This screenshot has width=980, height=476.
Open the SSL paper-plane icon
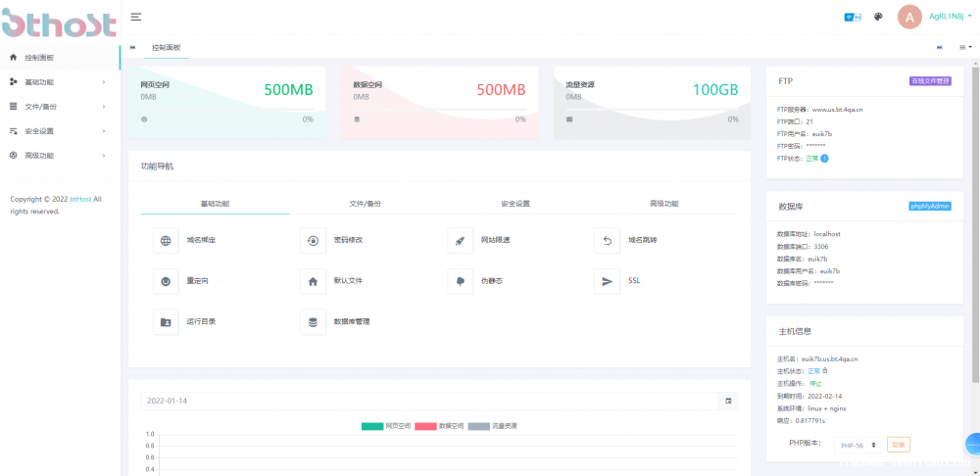pos(607,281)
